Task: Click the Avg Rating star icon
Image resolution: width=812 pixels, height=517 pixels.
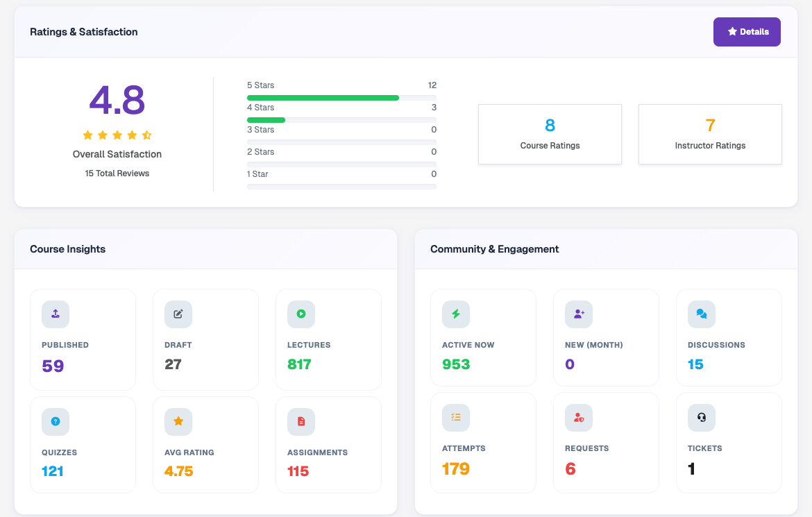Action: (x=178, y=422)
